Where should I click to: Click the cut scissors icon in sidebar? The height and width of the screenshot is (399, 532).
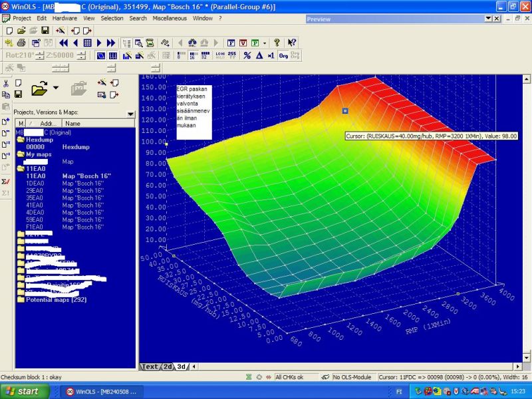tap(6, 83)
